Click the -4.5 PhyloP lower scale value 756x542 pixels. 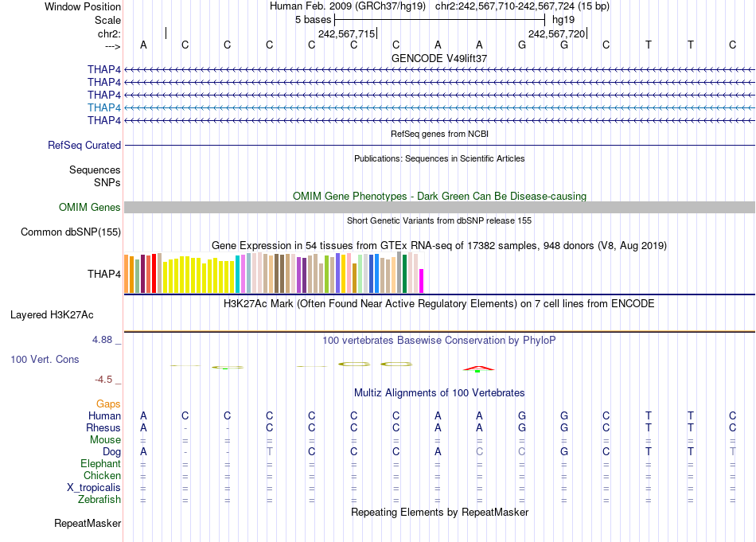tap(103, 380)
